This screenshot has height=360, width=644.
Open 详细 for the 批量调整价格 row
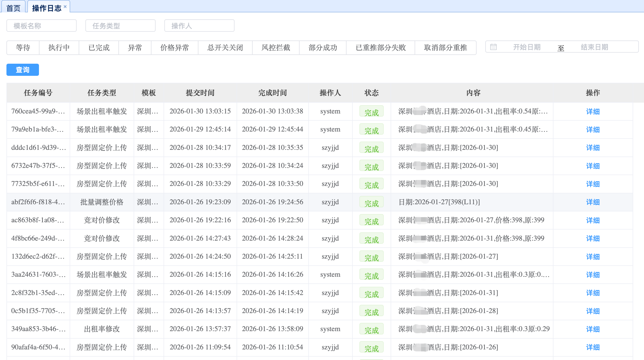593,202
